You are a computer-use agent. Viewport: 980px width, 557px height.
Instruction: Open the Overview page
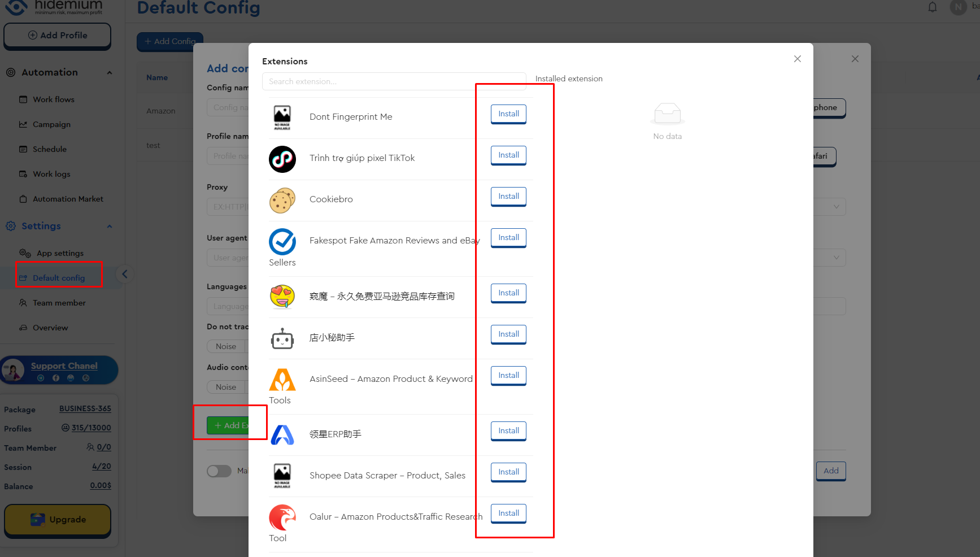tap(50, 328)
